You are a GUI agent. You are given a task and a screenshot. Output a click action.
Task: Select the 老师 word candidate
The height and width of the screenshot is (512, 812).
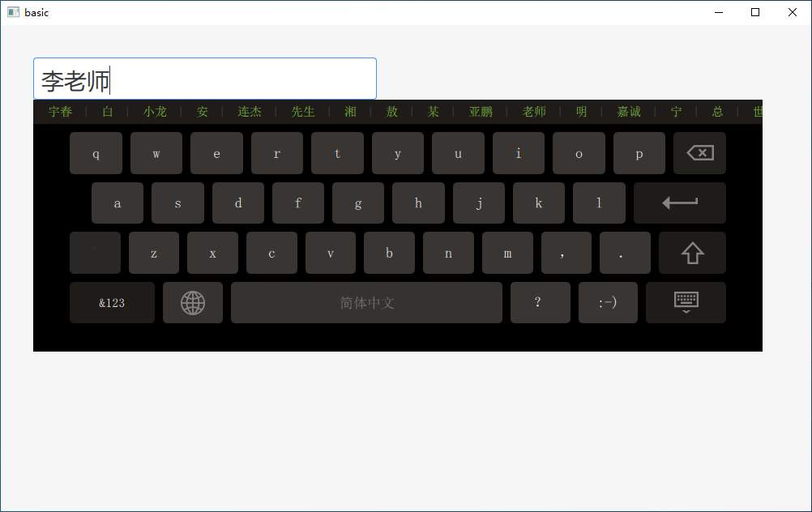pos(534,112)
